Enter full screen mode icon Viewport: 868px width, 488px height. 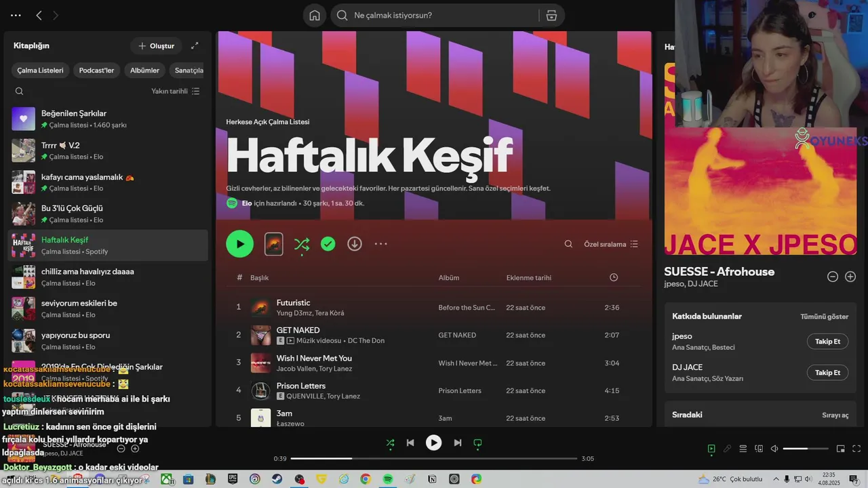coord(856,449)
